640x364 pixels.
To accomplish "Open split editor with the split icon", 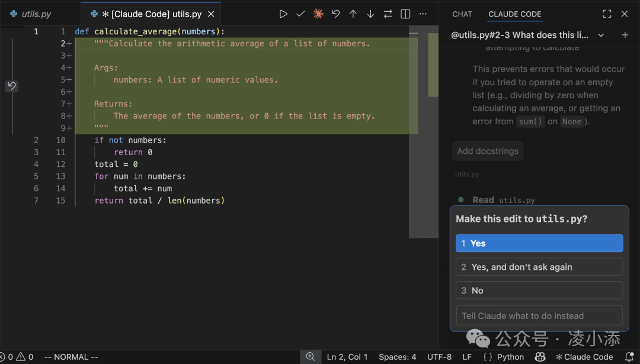I will [x=405, y=14].
